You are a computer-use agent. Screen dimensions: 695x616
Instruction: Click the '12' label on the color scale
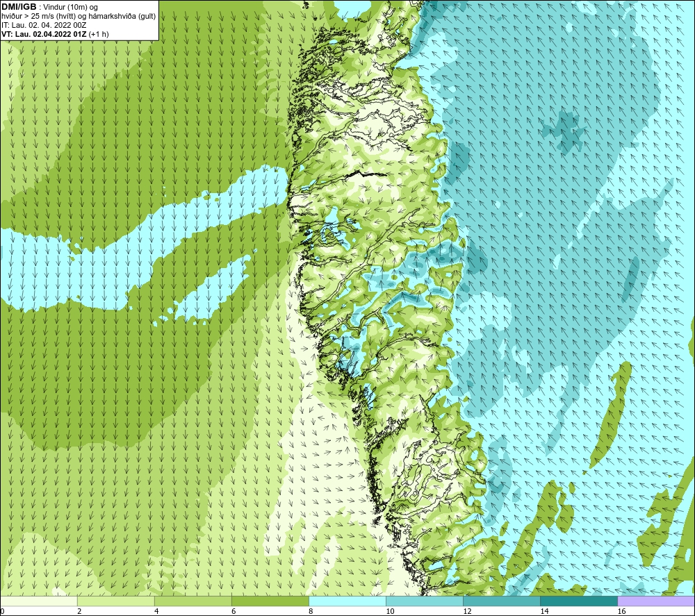467,612
